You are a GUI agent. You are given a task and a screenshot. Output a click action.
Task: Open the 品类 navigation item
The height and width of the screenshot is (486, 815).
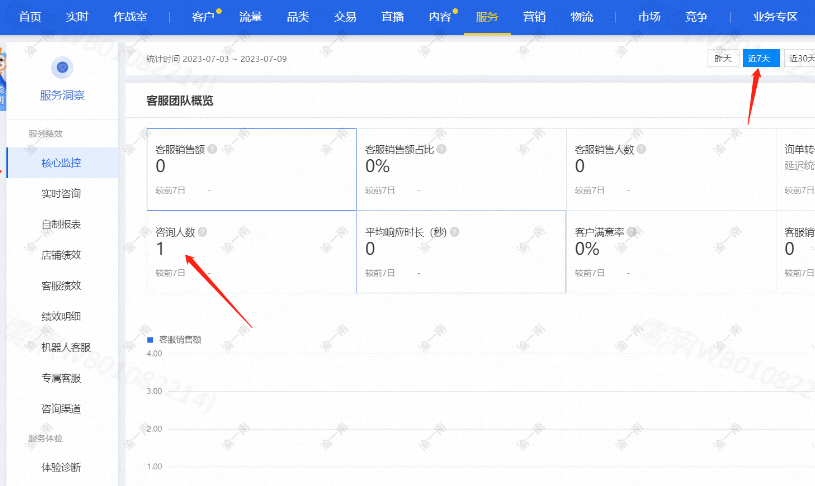point(298,17)
